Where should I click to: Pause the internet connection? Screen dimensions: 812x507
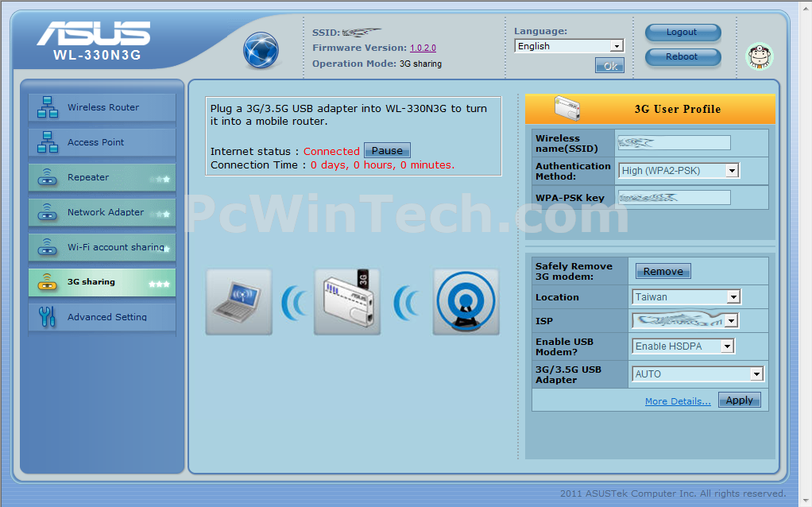click(x=387, y=151)
